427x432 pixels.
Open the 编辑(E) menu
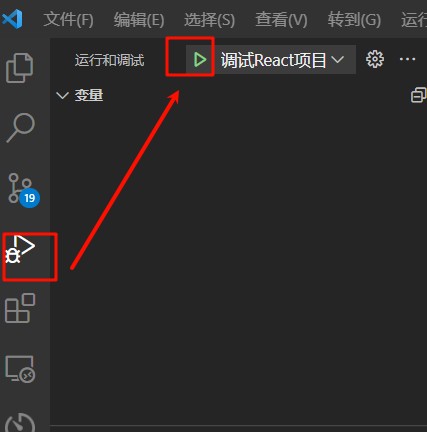[x=139, y=19]
